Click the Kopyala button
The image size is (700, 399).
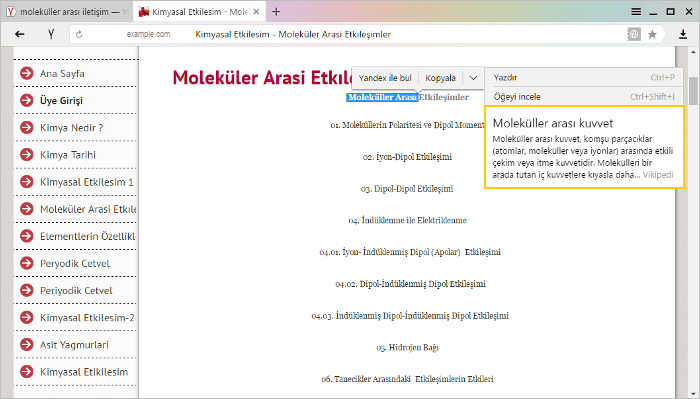(x=440, y=78)
